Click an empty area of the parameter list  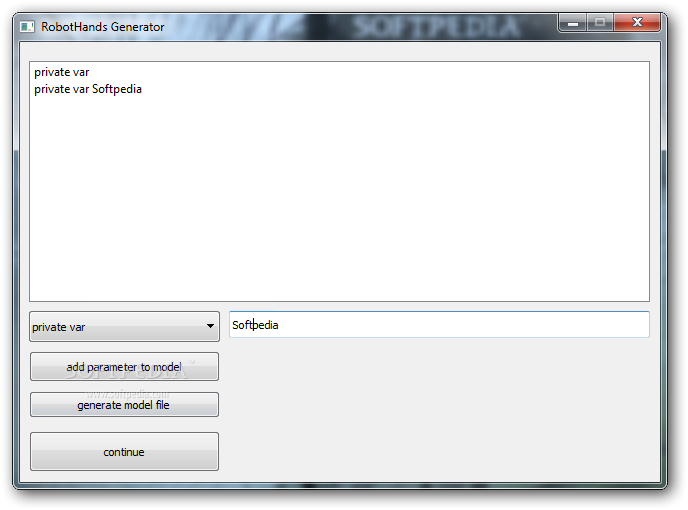coord(339,198)
